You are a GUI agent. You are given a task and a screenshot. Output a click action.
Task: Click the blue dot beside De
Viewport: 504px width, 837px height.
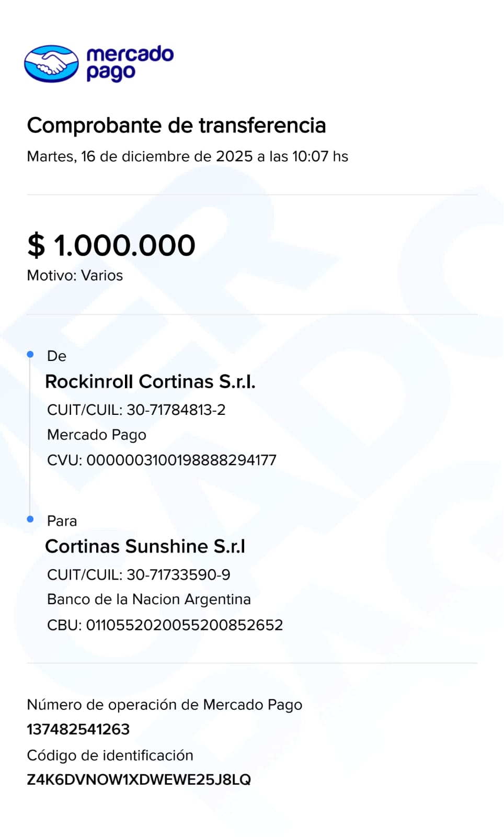[30, 355]
